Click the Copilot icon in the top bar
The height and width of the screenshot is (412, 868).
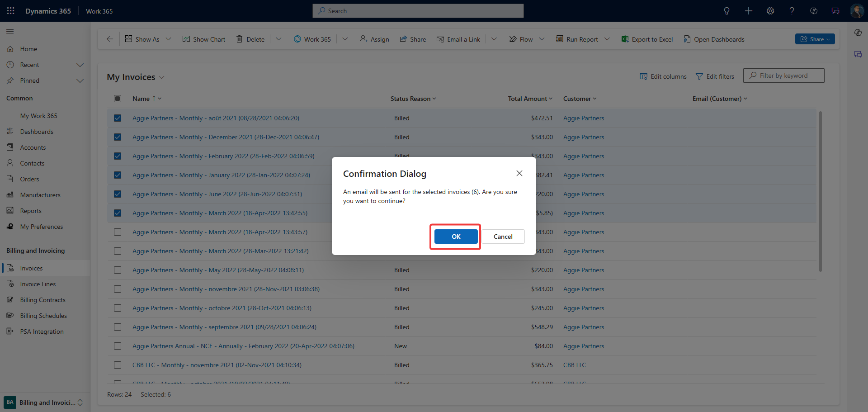tap(814, 11)
